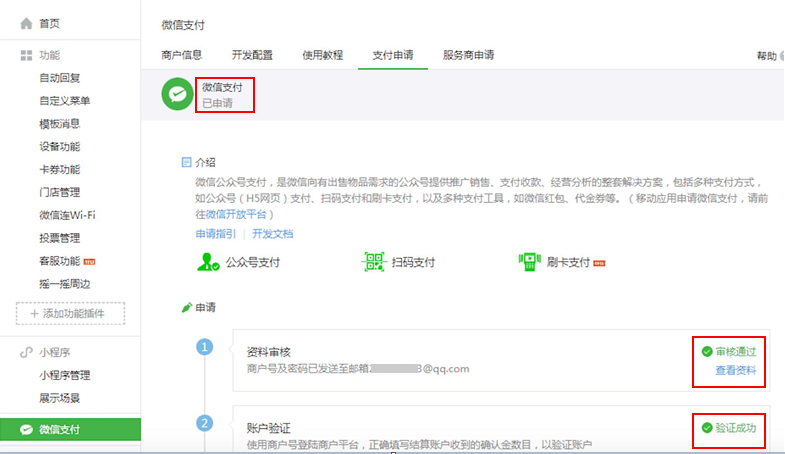Click the 公众号支付 person icon
This screenshot has width=785, height=454.
pos(208,262)
